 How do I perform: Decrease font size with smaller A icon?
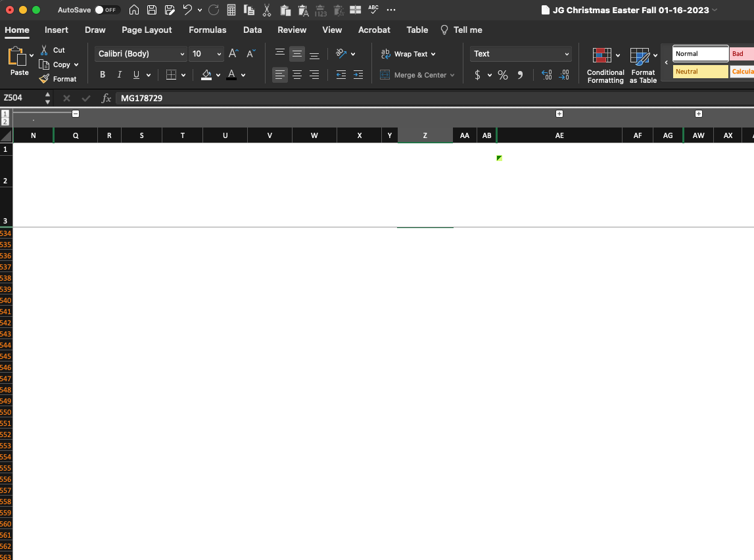[x=250, y=53]
